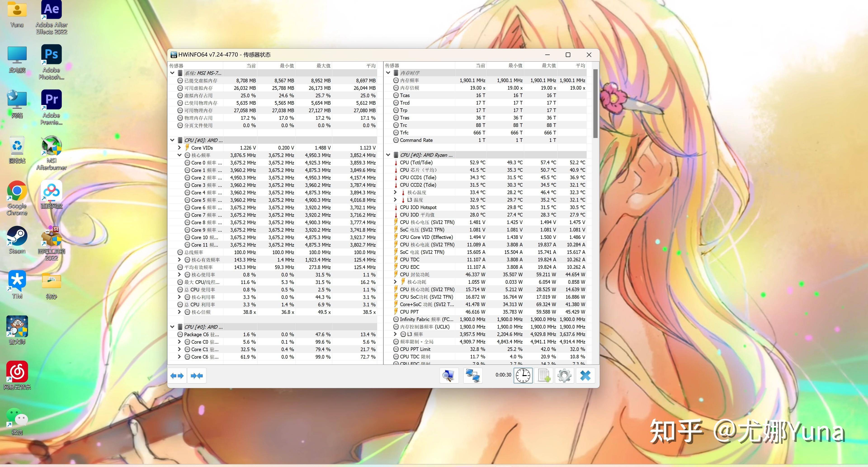868x467 pixels.
Task: Open 网易云音乐 desktop shortcut
Action: (17, 375)
